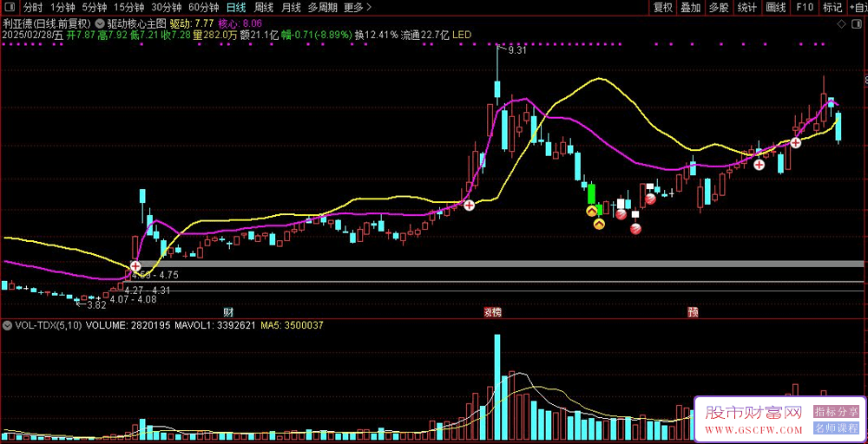Click the float cap 流通22.7亿

coord(425,35)
